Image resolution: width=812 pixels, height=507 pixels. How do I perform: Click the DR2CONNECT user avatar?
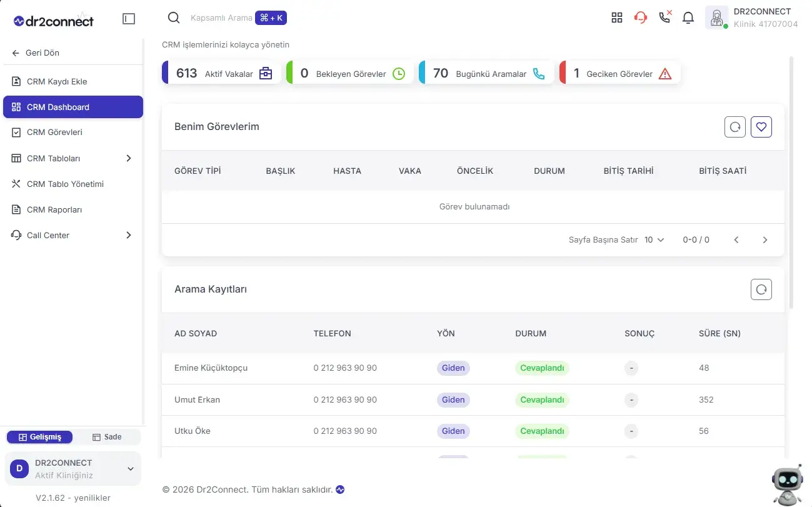point(716,18)
